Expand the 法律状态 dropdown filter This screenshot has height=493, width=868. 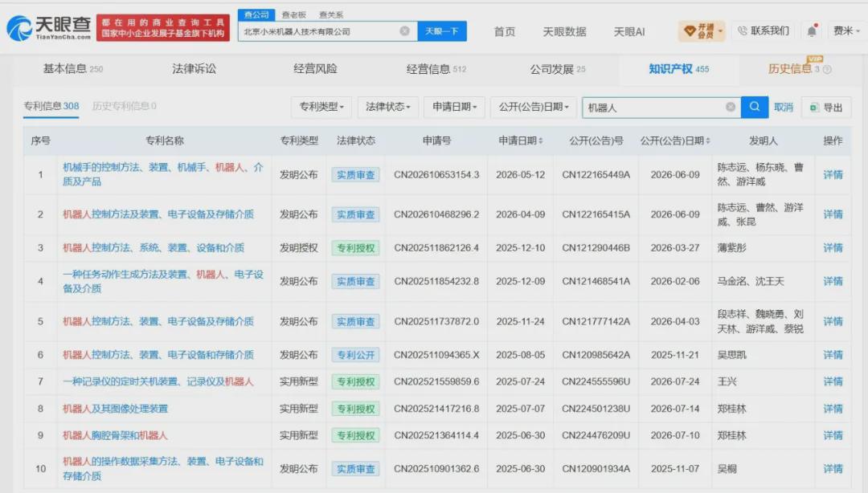(387, 107)
